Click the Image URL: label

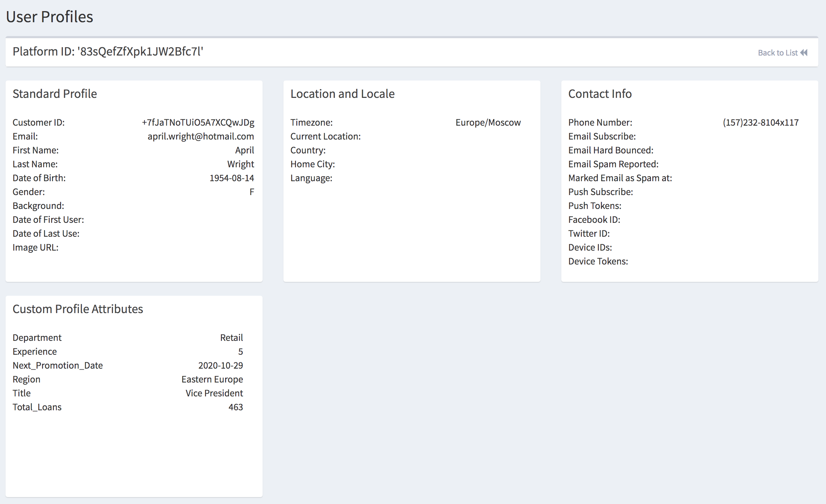36,247
